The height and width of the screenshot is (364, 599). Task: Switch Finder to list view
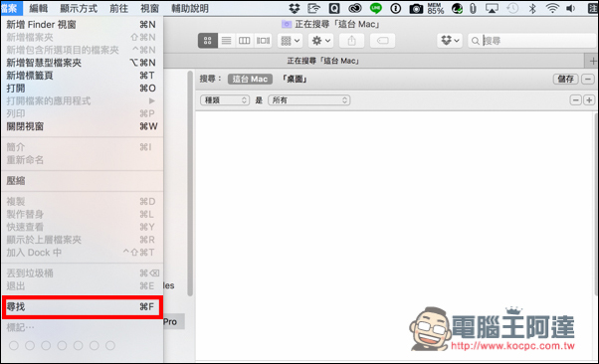click(226, 41)
